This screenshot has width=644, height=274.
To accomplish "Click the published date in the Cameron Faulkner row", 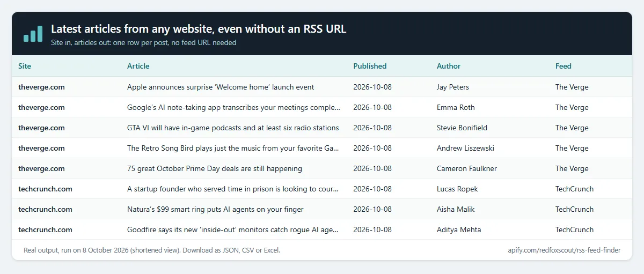I will (x=372, y=168).
